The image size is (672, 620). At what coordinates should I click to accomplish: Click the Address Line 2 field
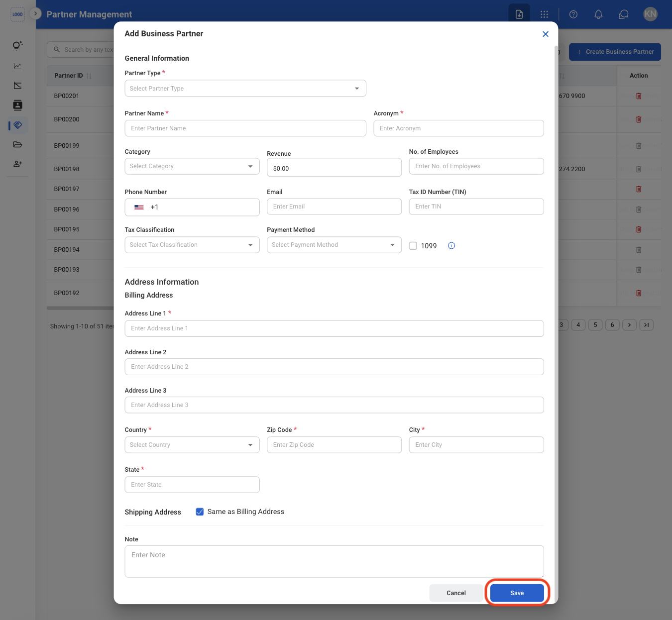coord(334,367)
